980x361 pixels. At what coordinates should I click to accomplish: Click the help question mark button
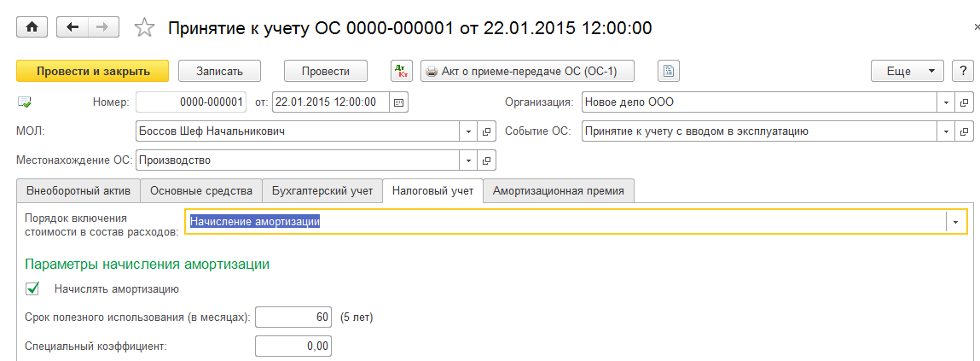click(x=963, y=72)
